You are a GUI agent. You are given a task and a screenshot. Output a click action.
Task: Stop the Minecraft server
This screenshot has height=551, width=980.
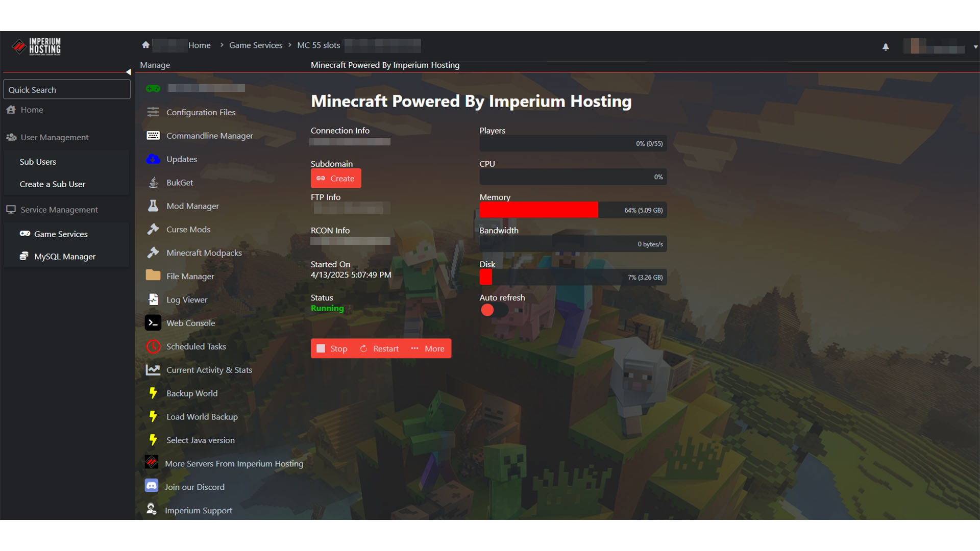click(332, 348)
